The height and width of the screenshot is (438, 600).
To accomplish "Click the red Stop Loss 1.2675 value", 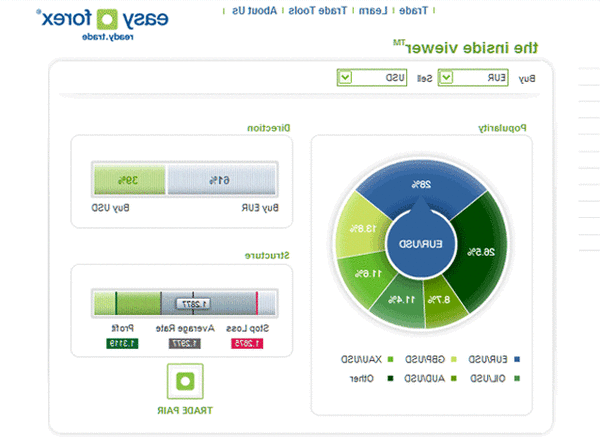I will pyautogui.click(x=247, y=344).
